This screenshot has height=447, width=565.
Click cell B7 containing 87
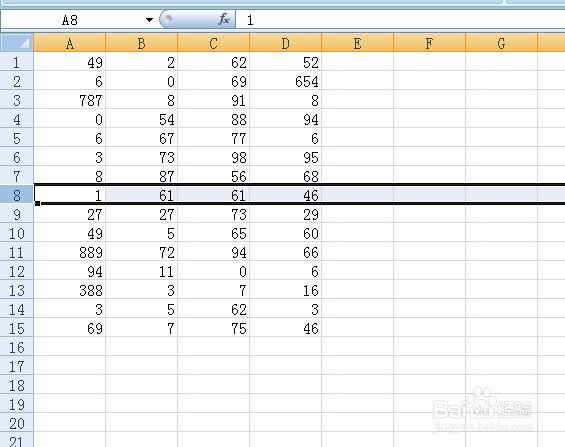pos(142,176)
